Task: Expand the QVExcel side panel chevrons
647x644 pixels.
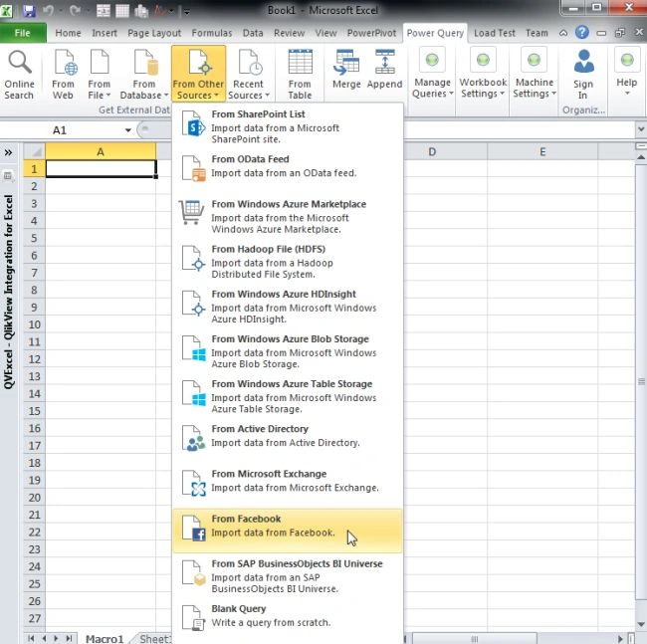Action: [8, 152]
